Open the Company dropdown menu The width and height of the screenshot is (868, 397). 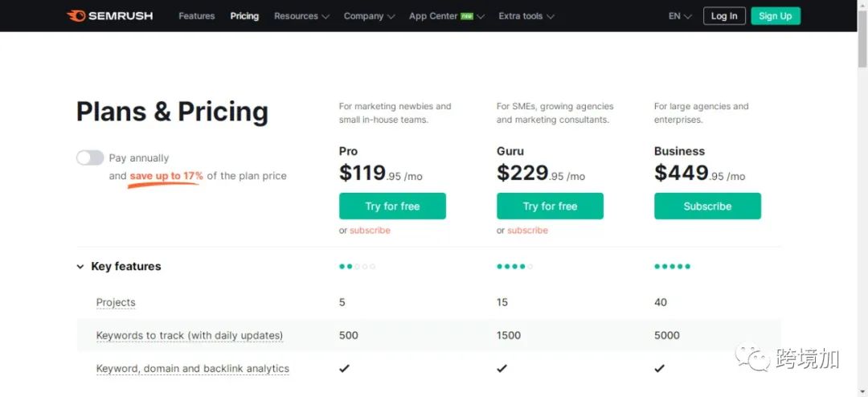pos(369,16)
